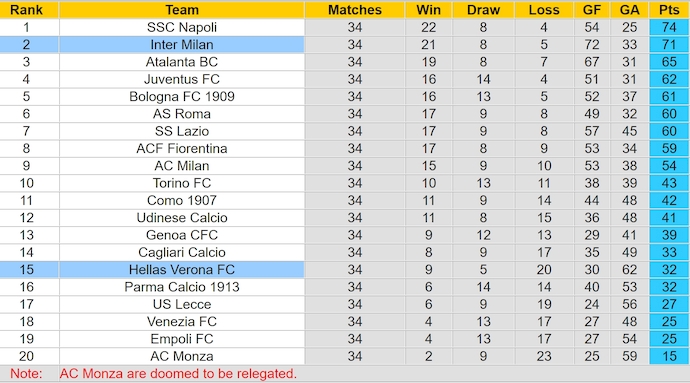Select AC Monza team name
The image size is (690, 383).
(182, 356)
